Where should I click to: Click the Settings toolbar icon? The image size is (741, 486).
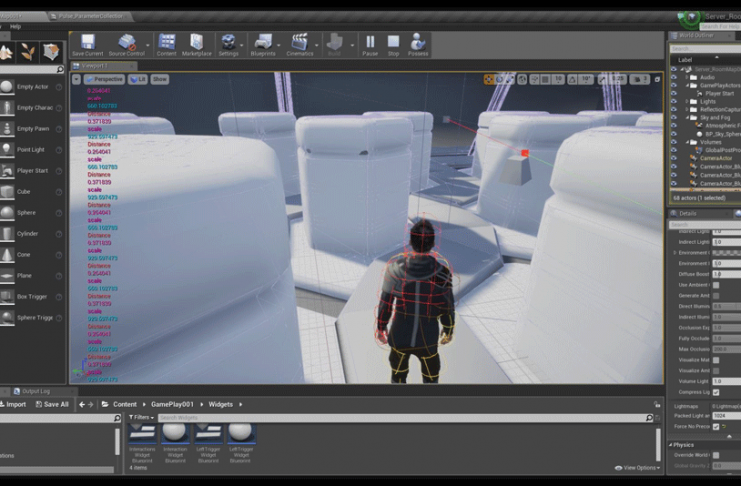tap(228, 45)
